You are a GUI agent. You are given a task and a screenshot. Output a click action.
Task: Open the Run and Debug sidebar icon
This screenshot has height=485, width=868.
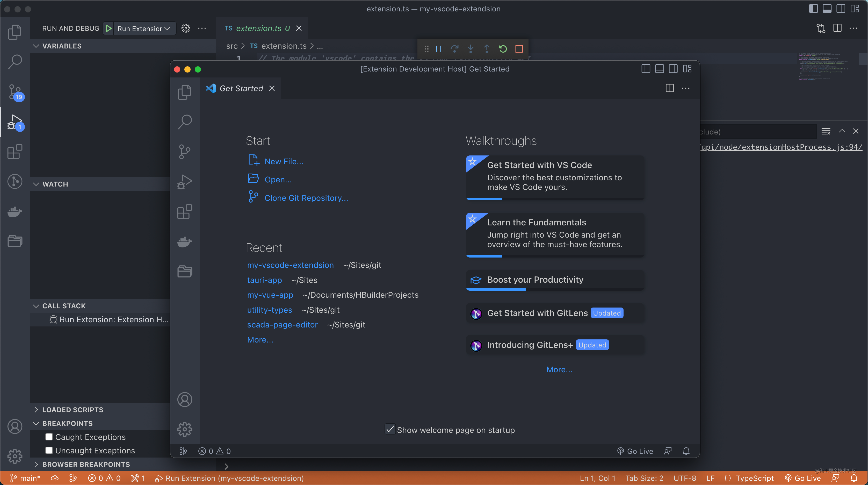(15, 122)
